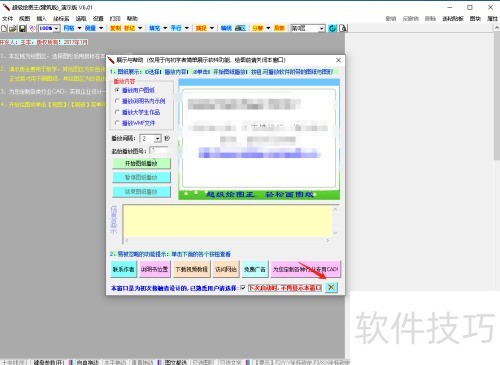The height and width of the screenshot is (365, 500).
Task: Click the text area's scroll-right arrow
Action: (328, 240)
